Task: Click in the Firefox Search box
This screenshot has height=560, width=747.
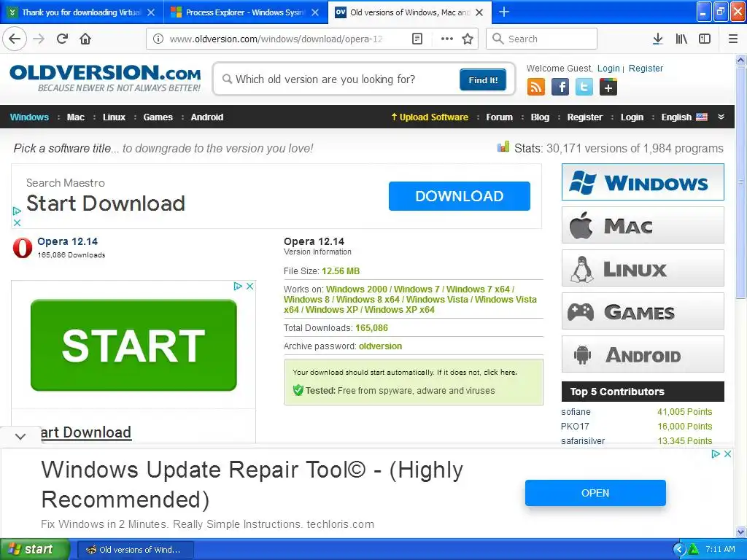Action: (x=541, y=39)
